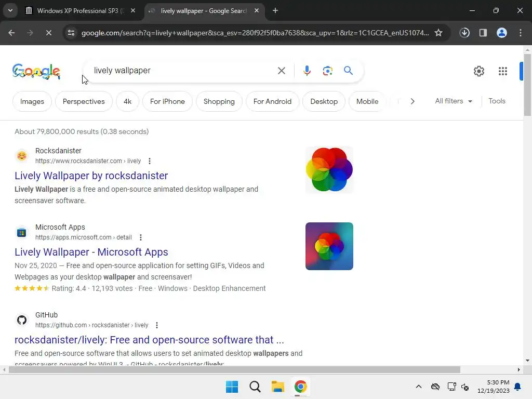Open Google quick settings gear

[x=478, y=71]
